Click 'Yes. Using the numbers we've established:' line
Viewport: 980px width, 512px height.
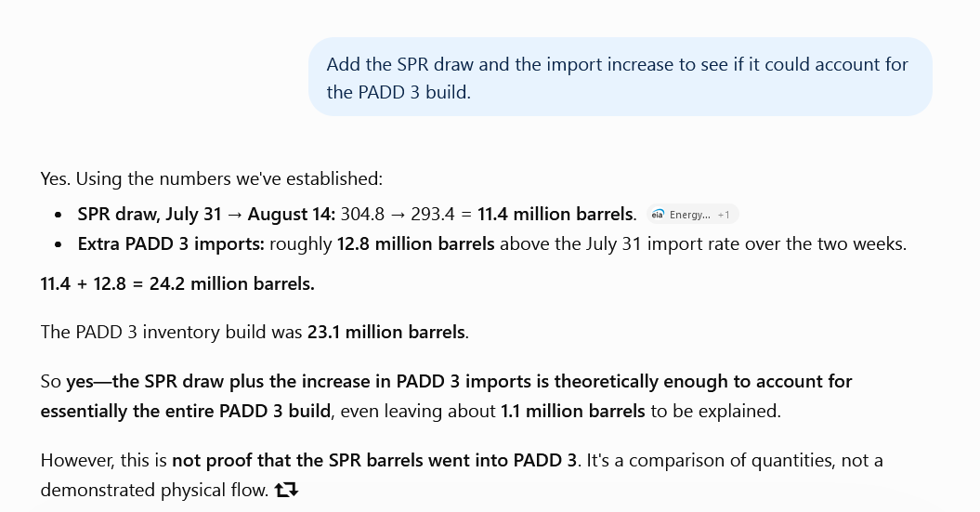coord(211,178)
